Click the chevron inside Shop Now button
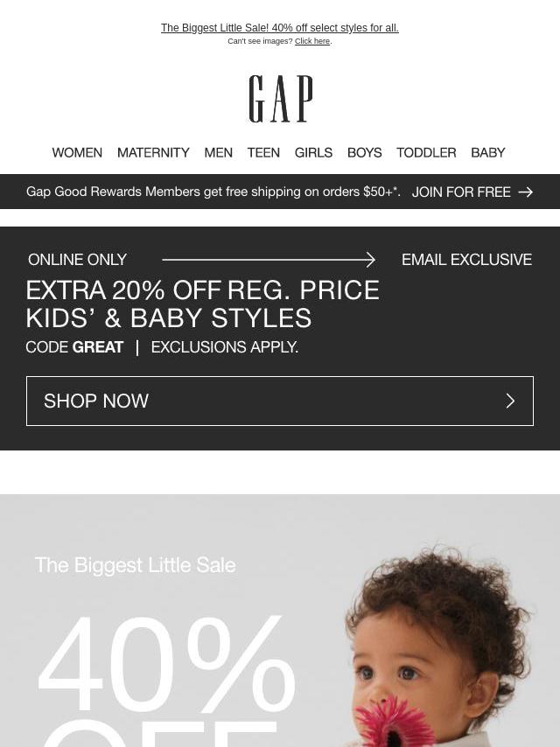Image resolution: width=560 pixels, height=747 pixels. coord(510,401)
